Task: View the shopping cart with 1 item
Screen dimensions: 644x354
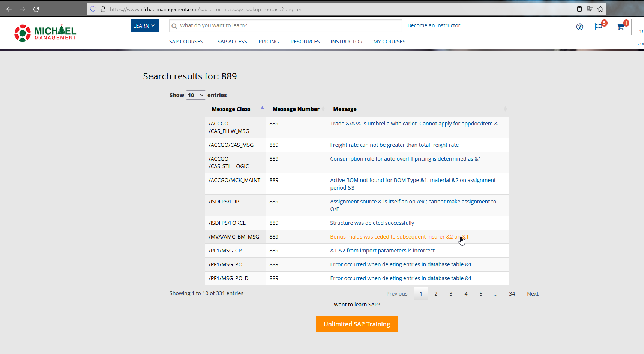Action: tap(620, 27)
